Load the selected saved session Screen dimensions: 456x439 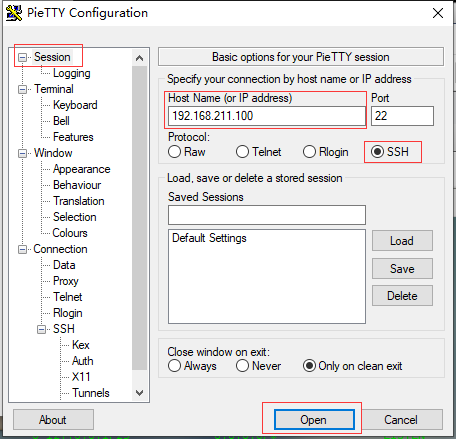pyautogui.click(x=402, y=241)
